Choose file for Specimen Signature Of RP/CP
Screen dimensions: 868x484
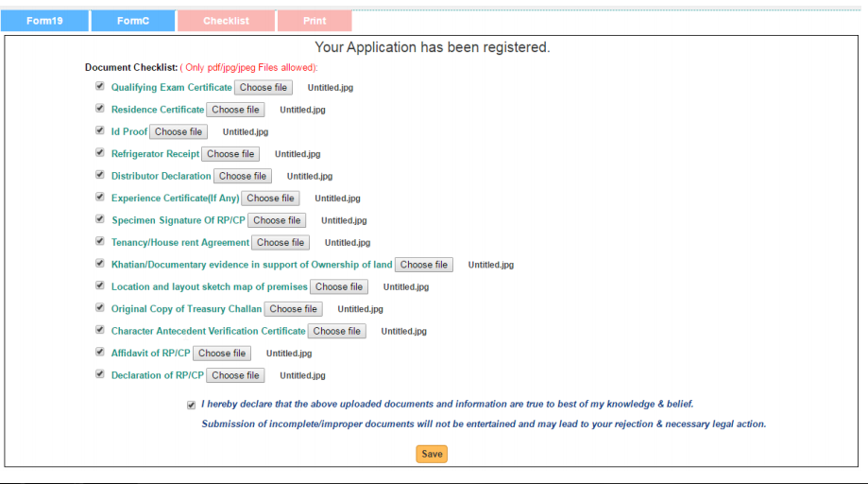click(x=277, y=220)
